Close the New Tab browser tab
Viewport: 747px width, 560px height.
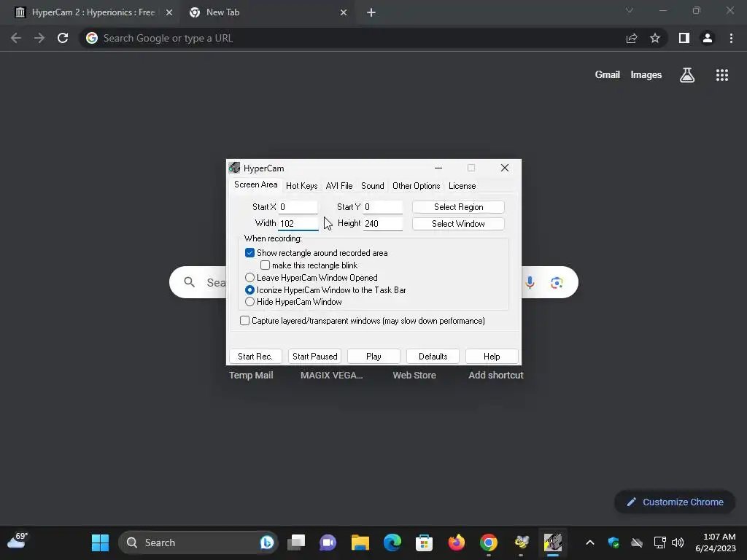click(x=344, y=13)
